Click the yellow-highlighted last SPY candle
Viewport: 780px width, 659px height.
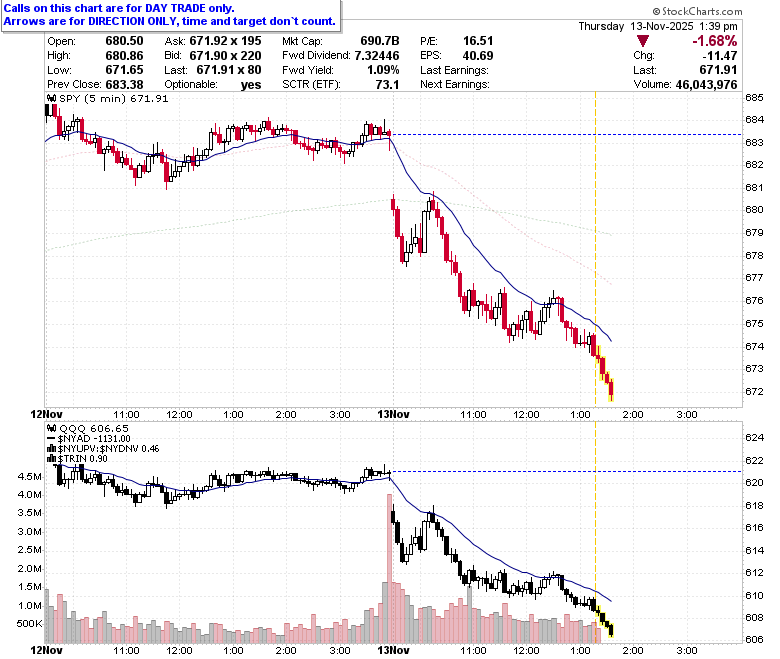[x=611, y=390]
